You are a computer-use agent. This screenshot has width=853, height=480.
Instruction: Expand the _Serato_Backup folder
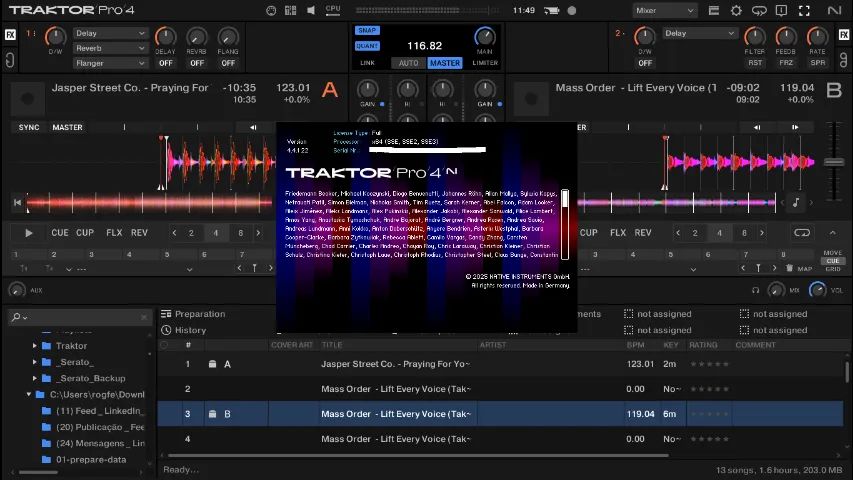point(35,378)
